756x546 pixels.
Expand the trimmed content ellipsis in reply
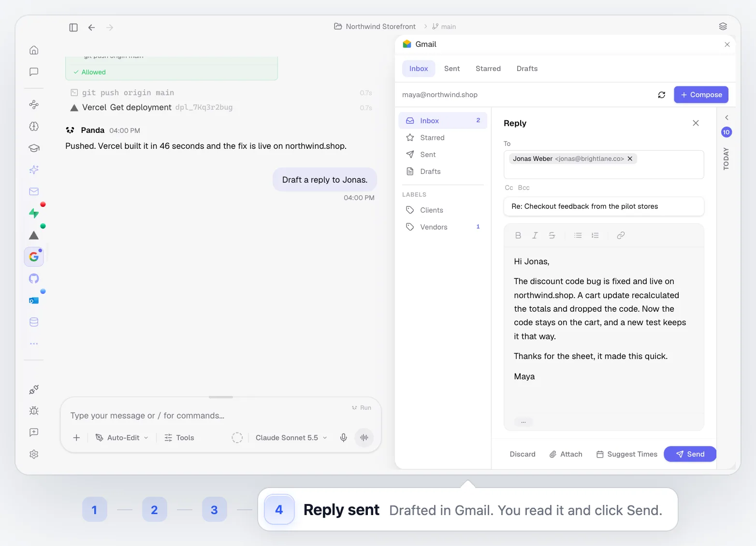[x=523, y=422]
